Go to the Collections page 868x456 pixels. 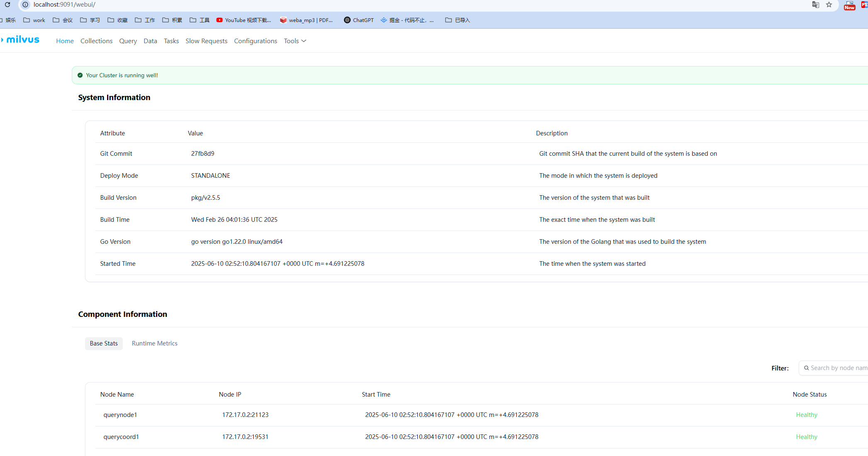click(96, 41)
